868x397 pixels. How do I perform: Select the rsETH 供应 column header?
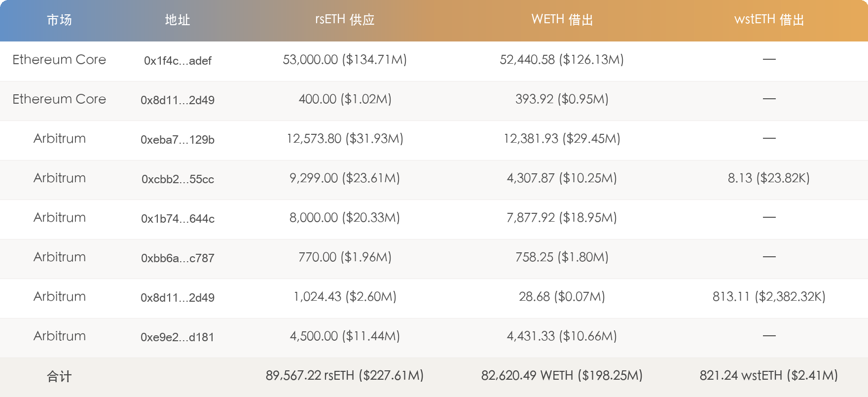pyautogui.click(x=345, y=20)
